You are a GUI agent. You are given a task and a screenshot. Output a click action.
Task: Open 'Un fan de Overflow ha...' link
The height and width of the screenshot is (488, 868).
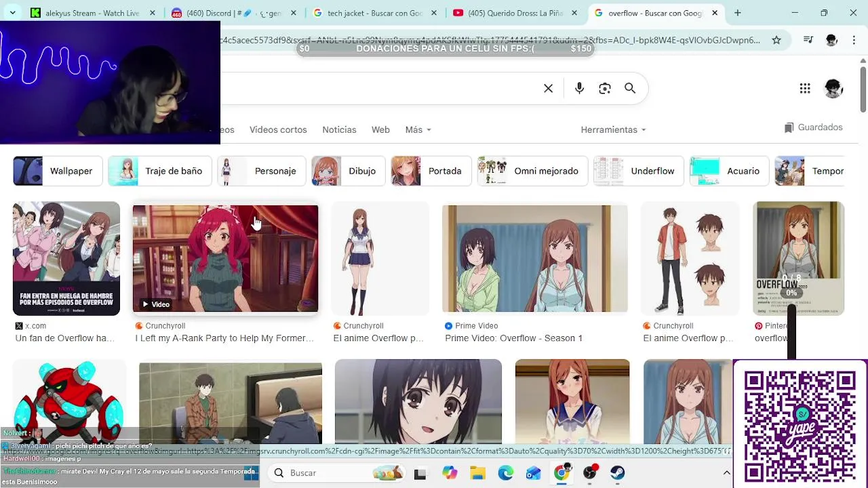(x=65, y=338)
